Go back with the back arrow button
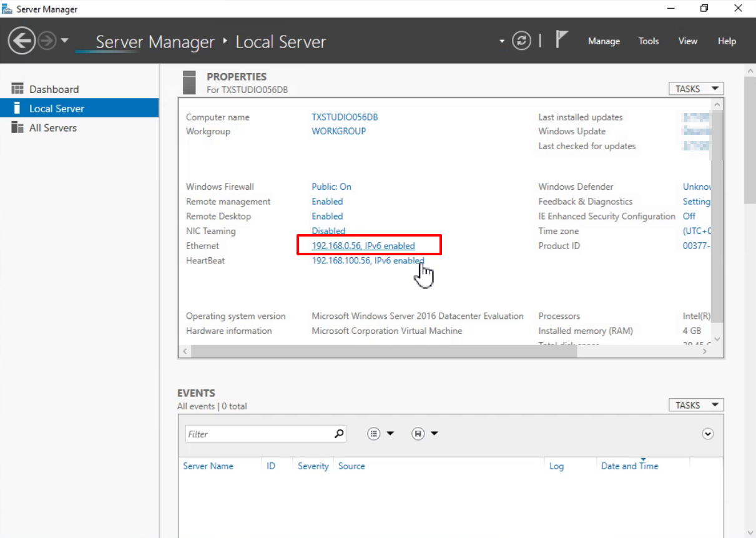 pyautogui.click(x=21, y=41)
